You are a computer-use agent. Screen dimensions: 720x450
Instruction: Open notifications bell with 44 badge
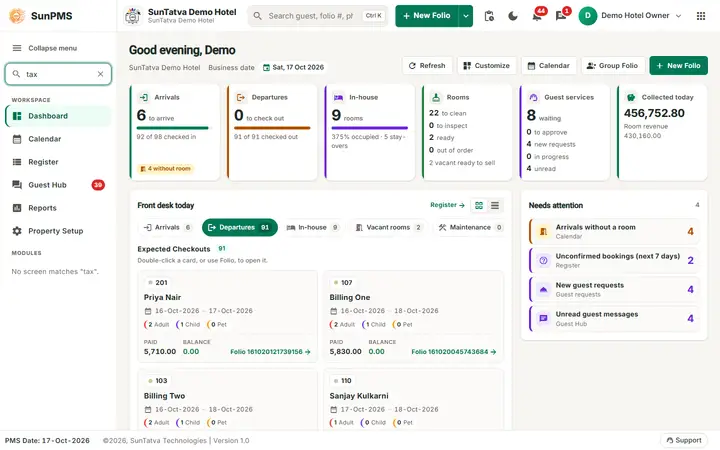click(537, 16)
